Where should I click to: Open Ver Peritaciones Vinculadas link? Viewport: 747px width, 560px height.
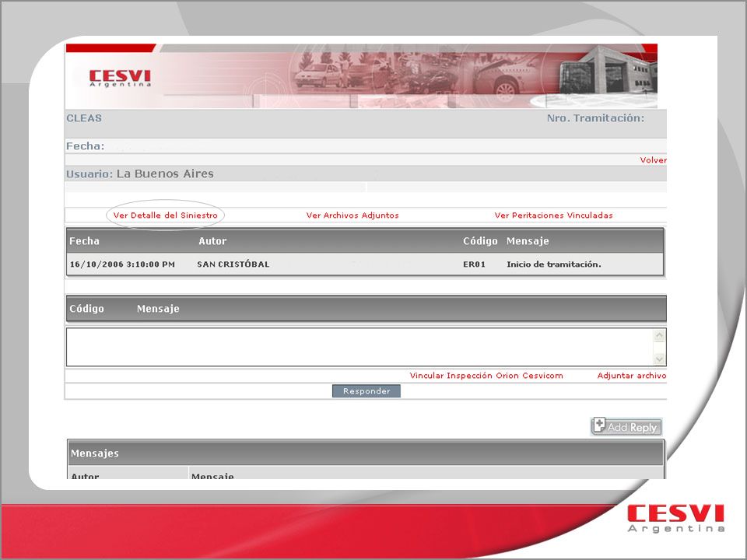(x=553, y=215)
